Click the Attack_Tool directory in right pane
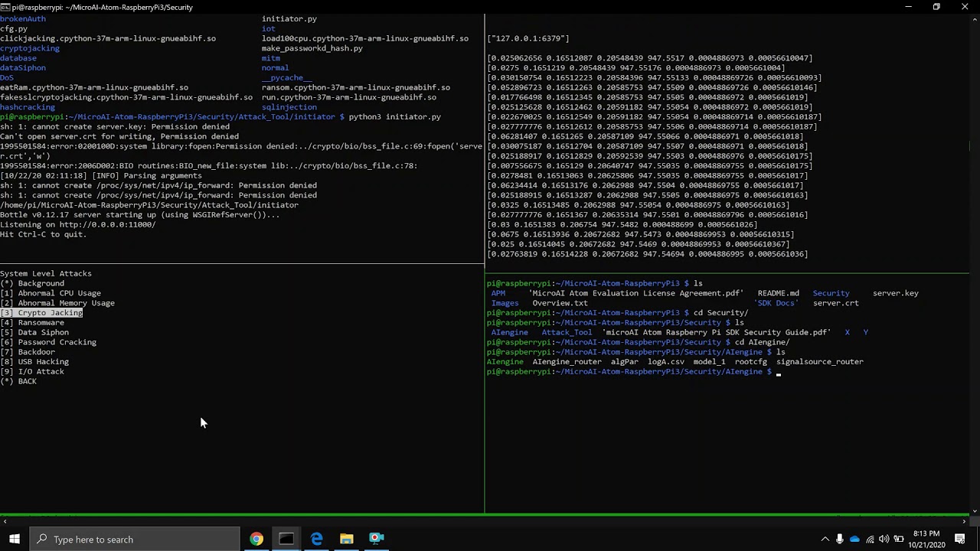This screenshot has height=551, width=980. (x=567, y=332)
